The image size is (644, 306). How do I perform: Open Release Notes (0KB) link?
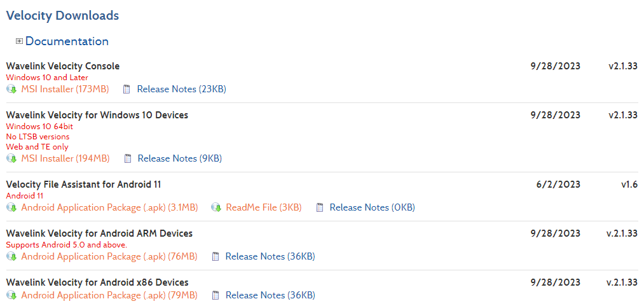point(372,207)
